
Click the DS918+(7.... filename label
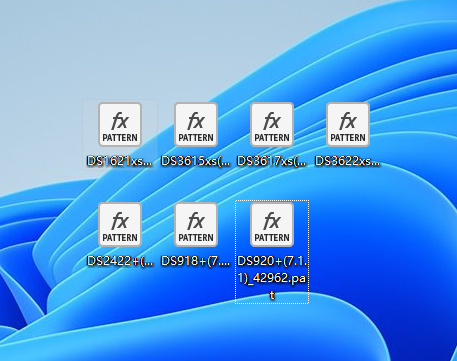(x=196, y=261)
